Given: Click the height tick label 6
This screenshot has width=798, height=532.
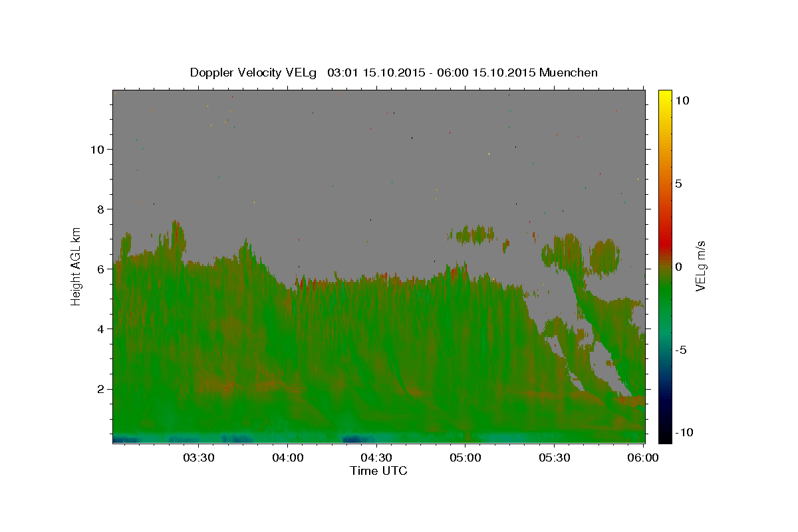Looking at the screenshot, I should [x=100, y=269].
